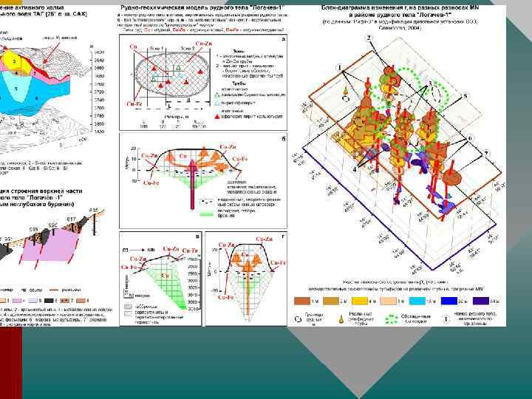Screen dimensions: 532x399
Task: Click the green dotted ring legend icon
Action: (x=391, y=319)
